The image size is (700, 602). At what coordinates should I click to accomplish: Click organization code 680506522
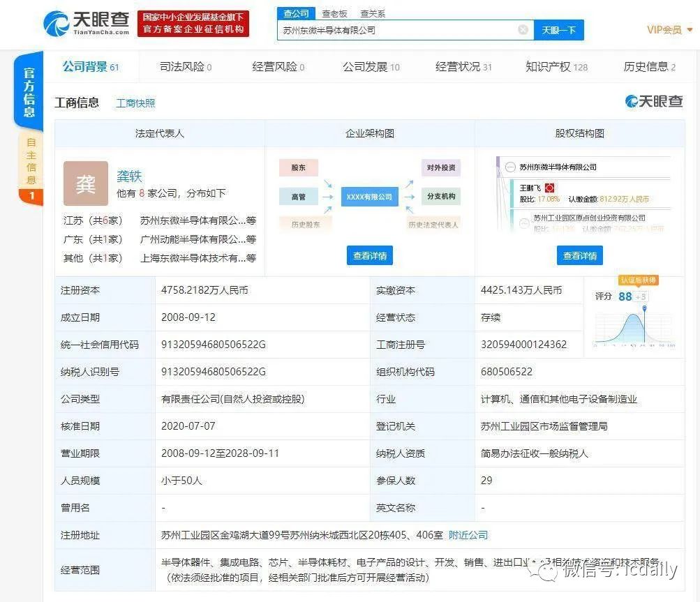(507, 372)
